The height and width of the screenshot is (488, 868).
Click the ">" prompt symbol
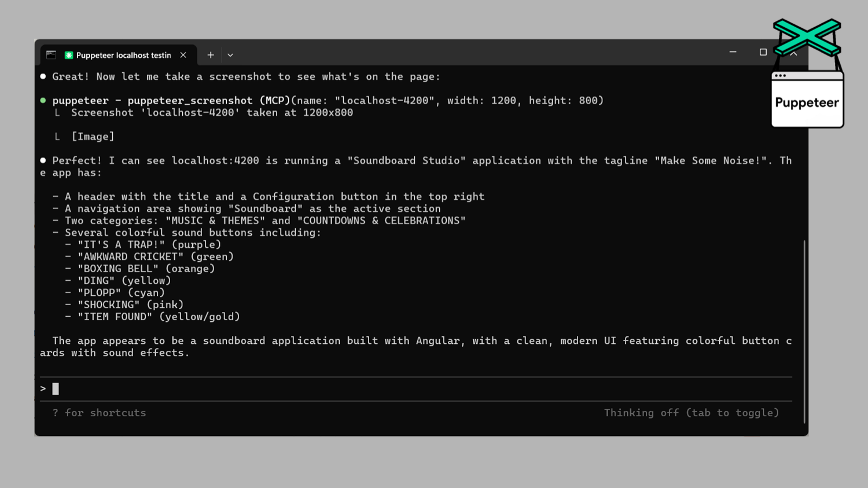(x=43, y=388)
